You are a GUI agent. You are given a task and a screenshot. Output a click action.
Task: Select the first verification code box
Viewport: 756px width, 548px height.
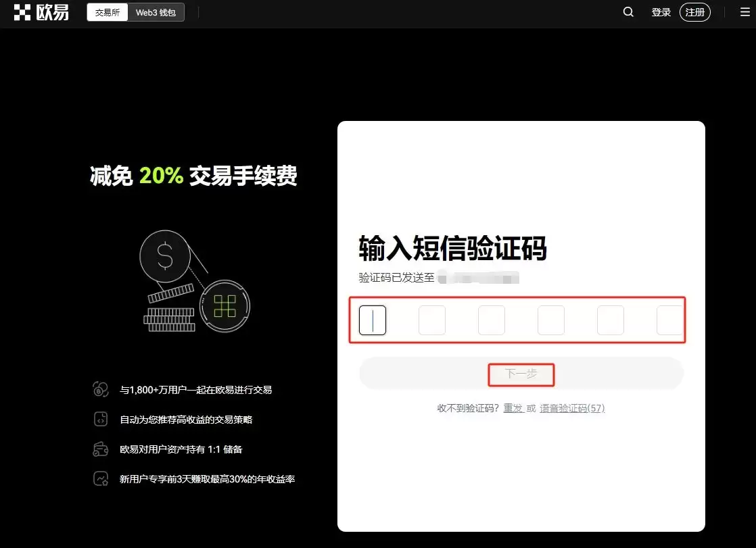[372, 320]
